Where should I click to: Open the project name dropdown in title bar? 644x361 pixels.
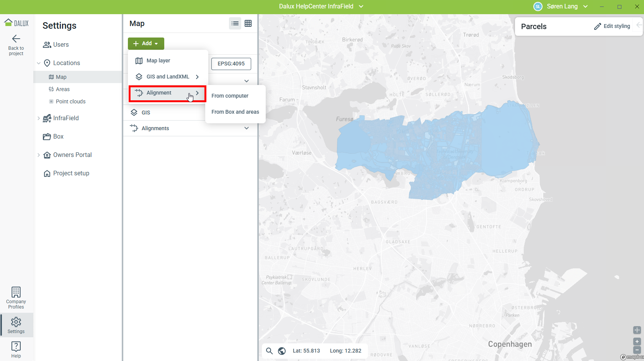click(361, 7)
